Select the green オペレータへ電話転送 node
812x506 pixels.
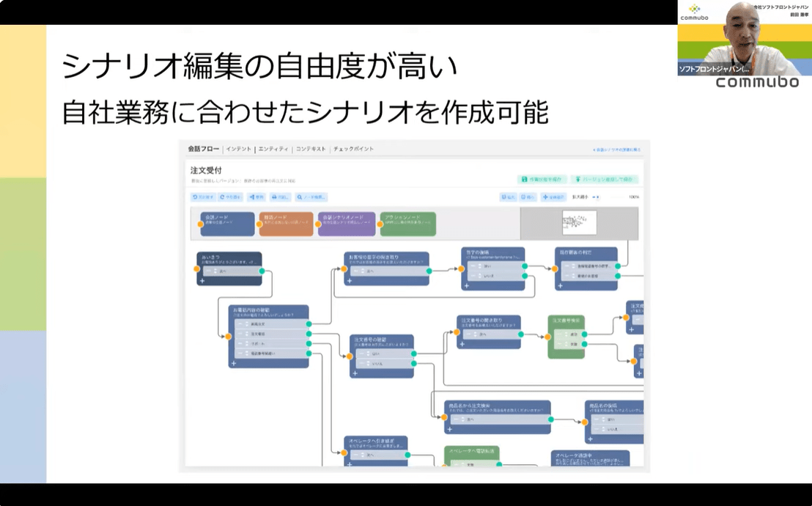(x=472, y=456)
